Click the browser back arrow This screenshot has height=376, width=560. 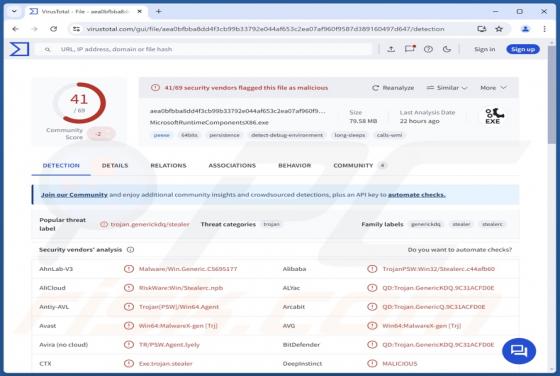(x=15, y=29)
